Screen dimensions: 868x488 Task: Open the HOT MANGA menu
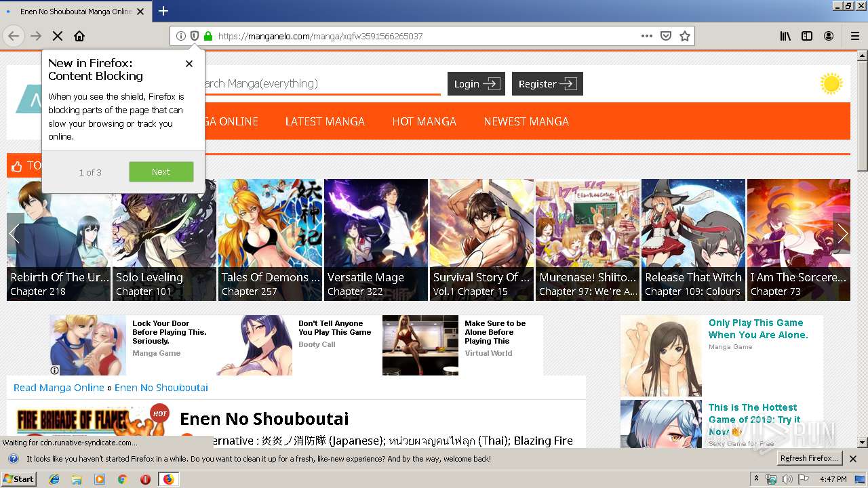point(424,121)
